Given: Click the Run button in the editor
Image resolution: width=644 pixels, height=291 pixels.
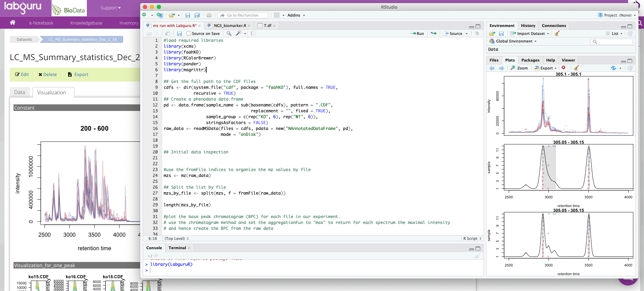Looking at the screenshot, I should tap(417, 34).
